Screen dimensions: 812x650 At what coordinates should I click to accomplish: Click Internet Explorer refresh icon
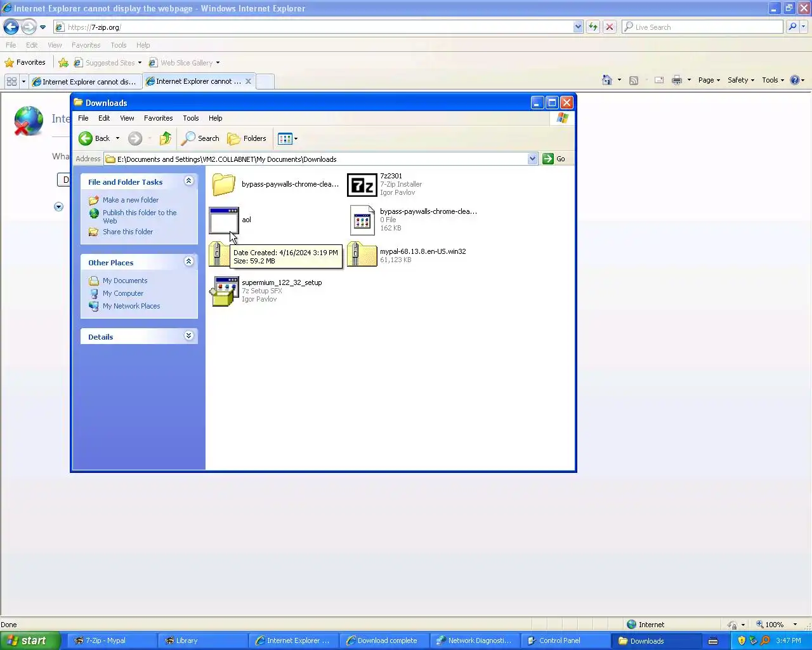point(593,27)
